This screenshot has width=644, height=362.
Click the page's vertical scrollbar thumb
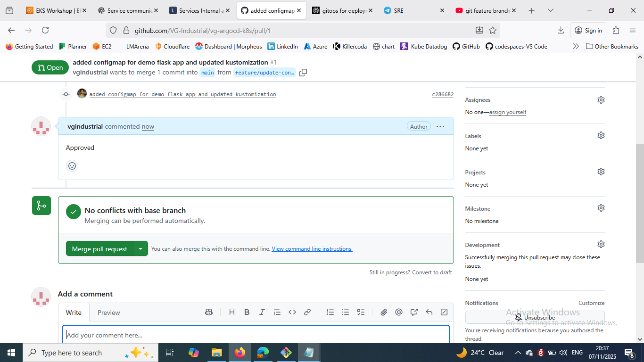640,203
